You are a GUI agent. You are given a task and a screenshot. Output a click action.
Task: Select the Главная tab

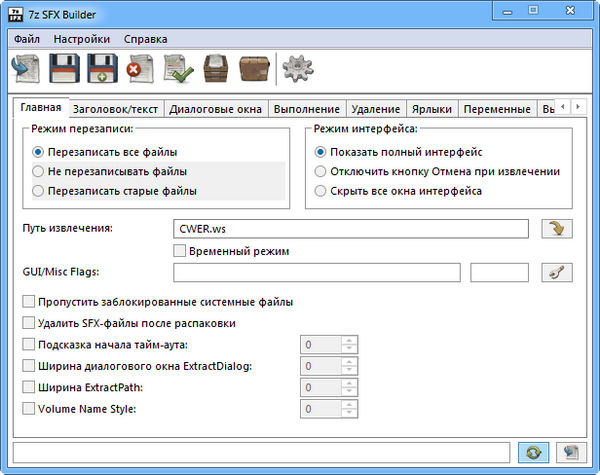click(x=41, y=108)
